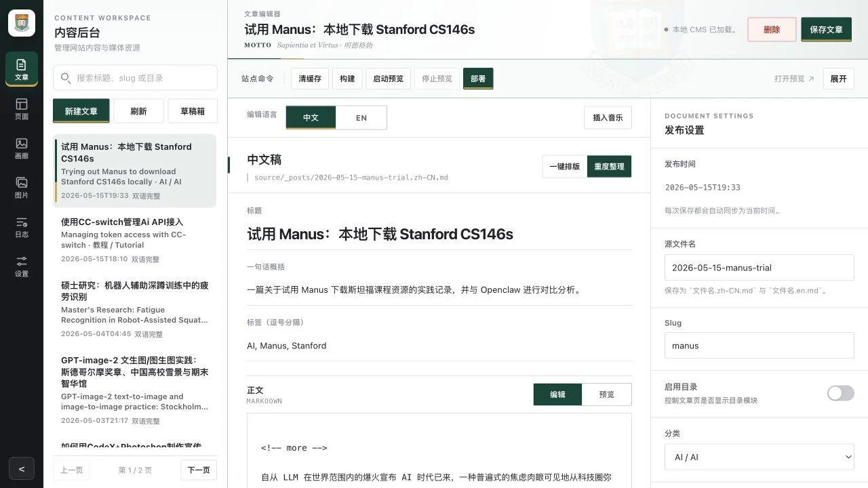Open the 硕士研究 fatigue recognition article
Viewport: 868px width, 488px height.
(x=135, y=309)
